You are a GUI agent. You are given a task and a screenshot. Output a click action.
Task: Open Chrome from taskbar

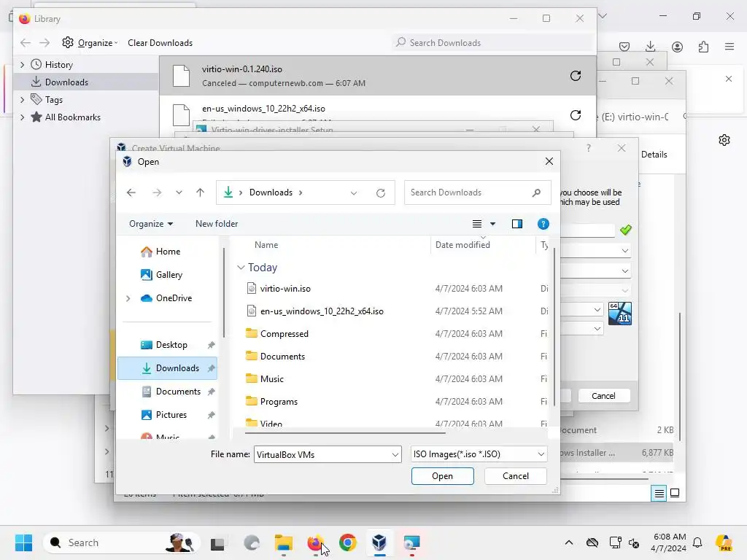coord(348,542)
